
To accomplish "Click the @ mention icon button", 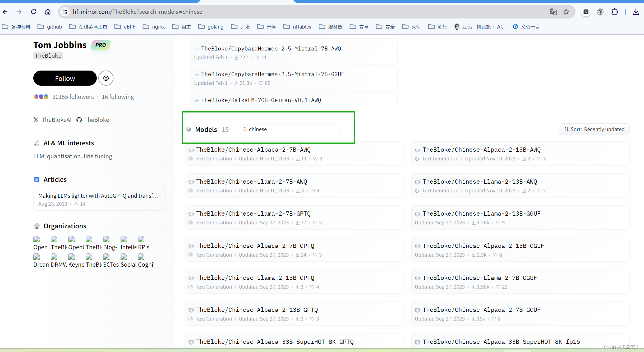I will (106, 78).
